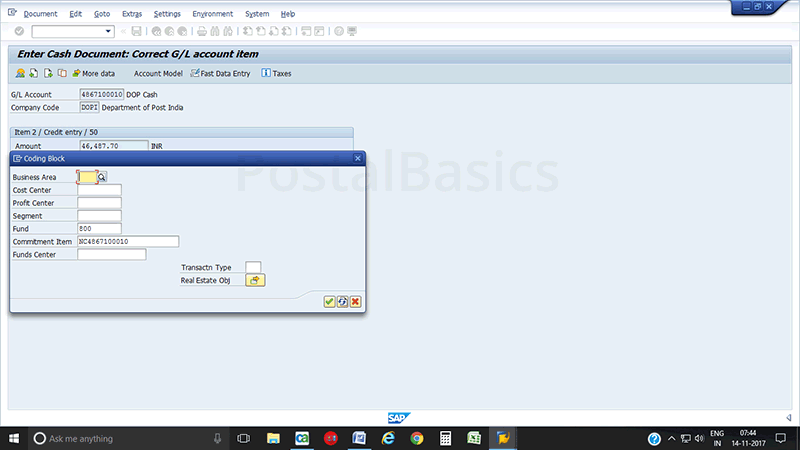Open the Environment menu
This screenshot has width=800, height=450.
click(212, 14)
